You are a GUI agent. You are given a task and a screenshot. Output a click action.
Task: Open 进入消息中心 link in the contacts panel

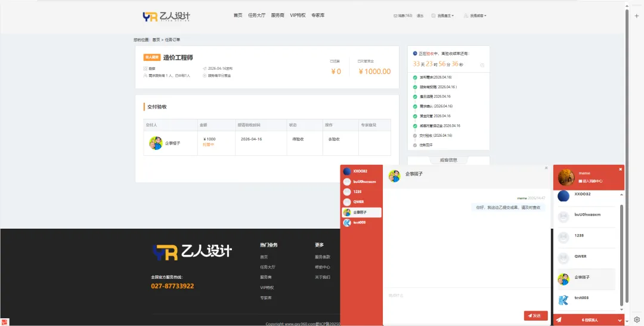(590, 181)
